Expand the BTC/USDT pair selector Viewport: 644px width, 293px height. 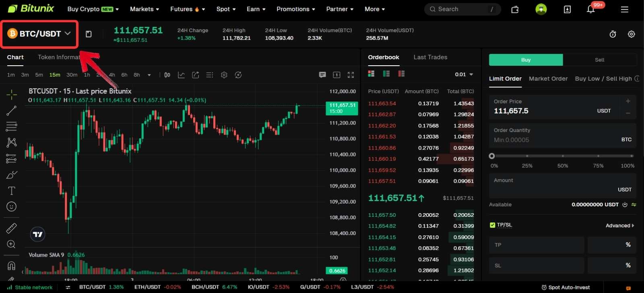pos(39,34)
